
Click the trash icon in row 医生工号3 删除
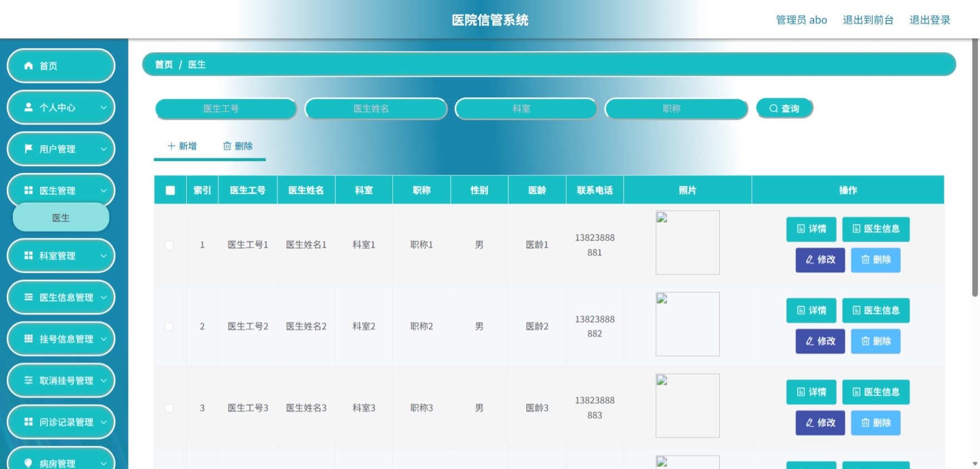coord(865,423)
